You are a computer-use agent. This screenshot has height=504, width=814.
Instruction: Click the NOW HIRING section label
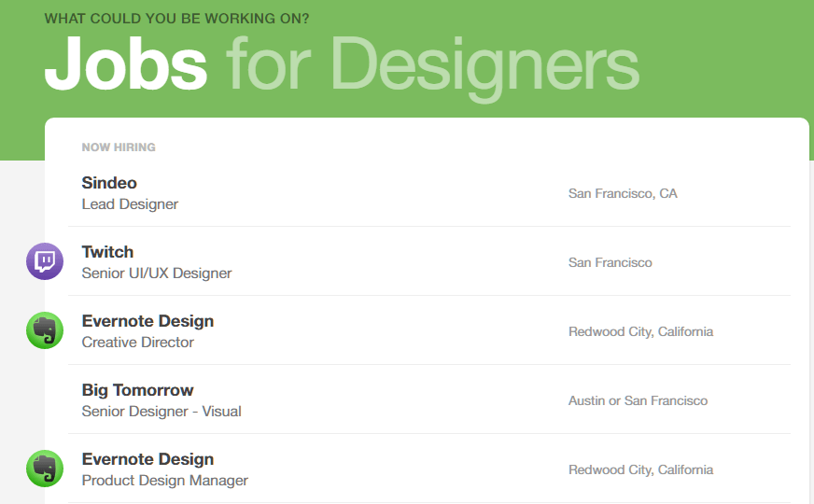[119, 147]
